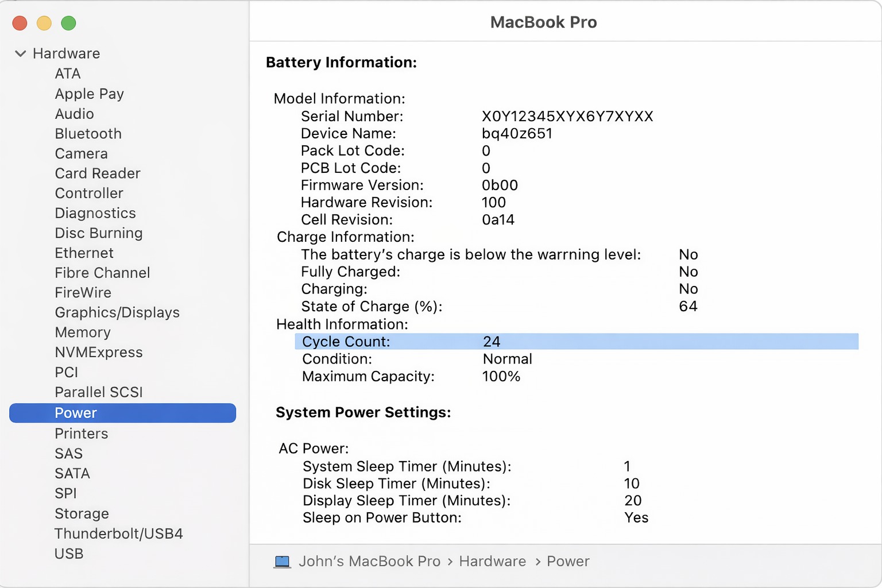This screenshot has width=882, height=588.
Task: Open FireWire sidebar entry
Action: (83, 292)
